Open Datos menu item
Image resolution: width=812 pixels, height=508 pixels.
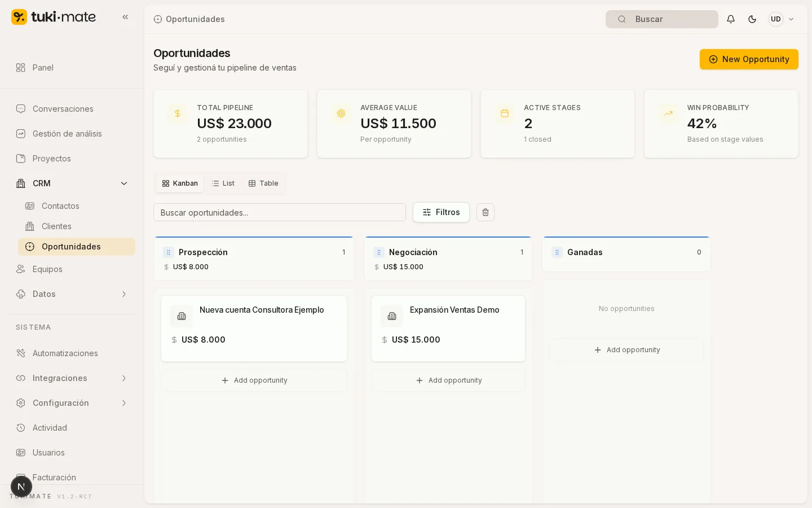pyautogui.click(x=72, y=294)
